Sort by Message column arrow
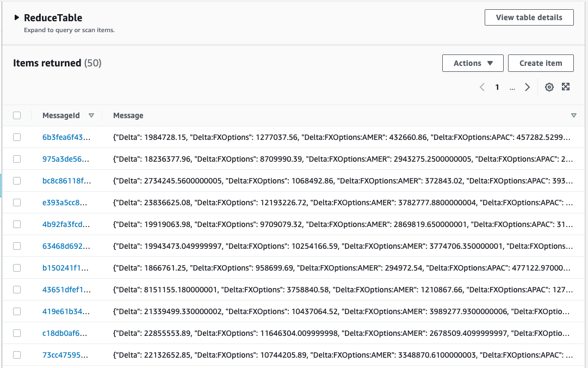This screenshot has height=368, width=588. point(573,115)
